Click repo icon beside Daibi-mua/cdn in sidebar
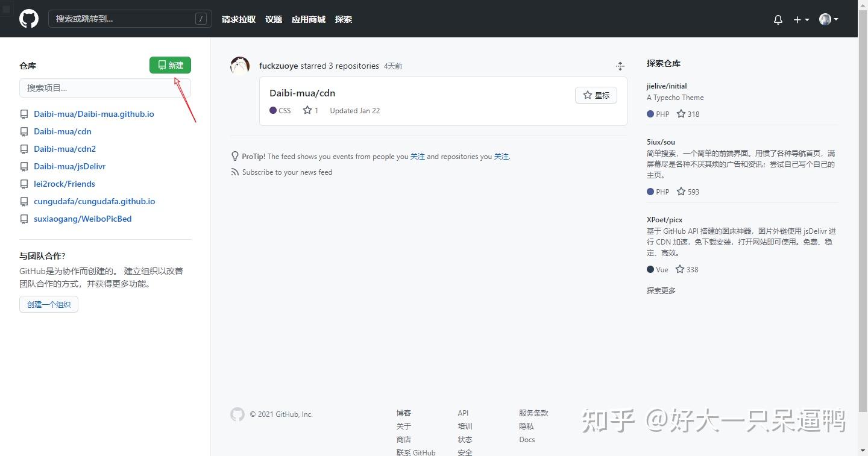This screenshot has width=868, height=456. coord(24,131)
